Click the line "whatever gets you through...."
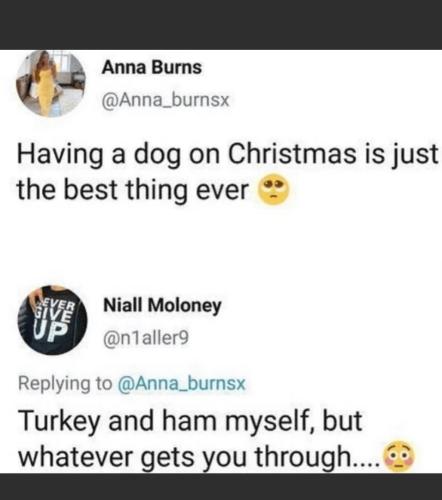The width and height of the screenshot is (442, 500). 199,457
